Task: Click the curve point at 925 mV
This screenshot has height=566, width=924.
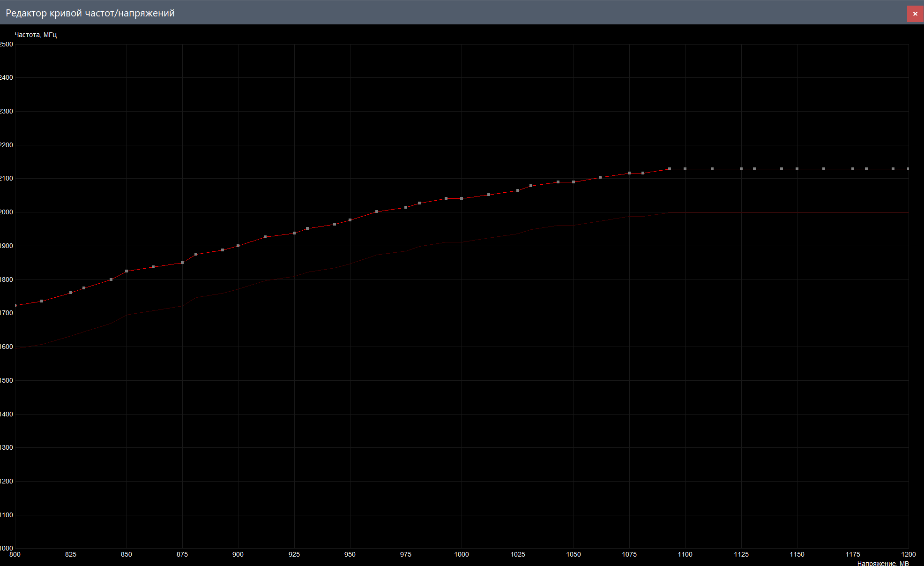Action: click(x=294, y=233)
